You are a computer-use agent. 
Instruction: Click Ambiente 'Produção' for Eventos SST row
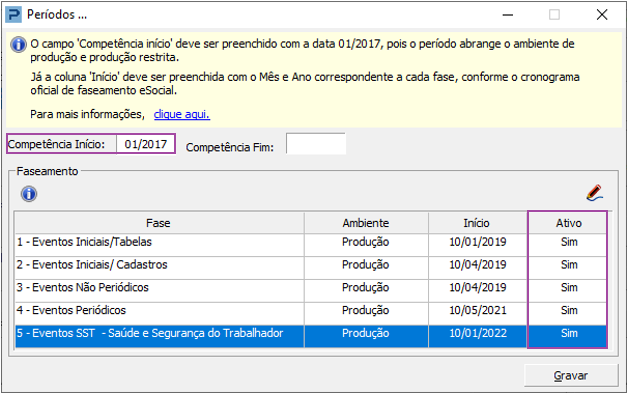pos(365,334)
